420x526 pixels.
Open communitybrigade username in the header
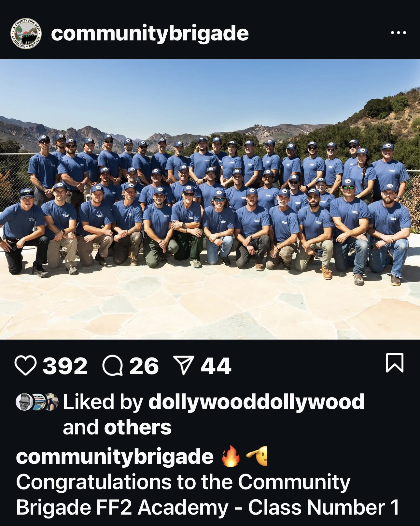[x=150, y=34]
